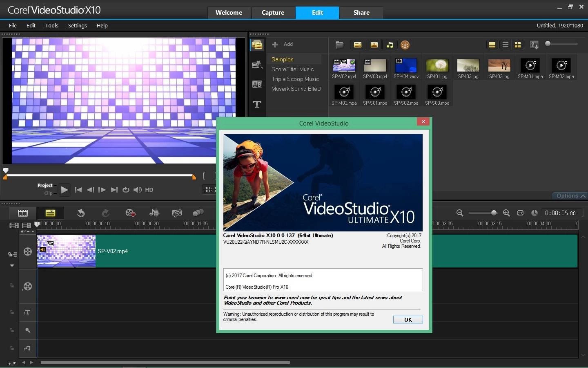Image resolution: width=588 pixels, height=368 pixels.
Task: Toggle ripple editing lock on video track
Action: 12,254
